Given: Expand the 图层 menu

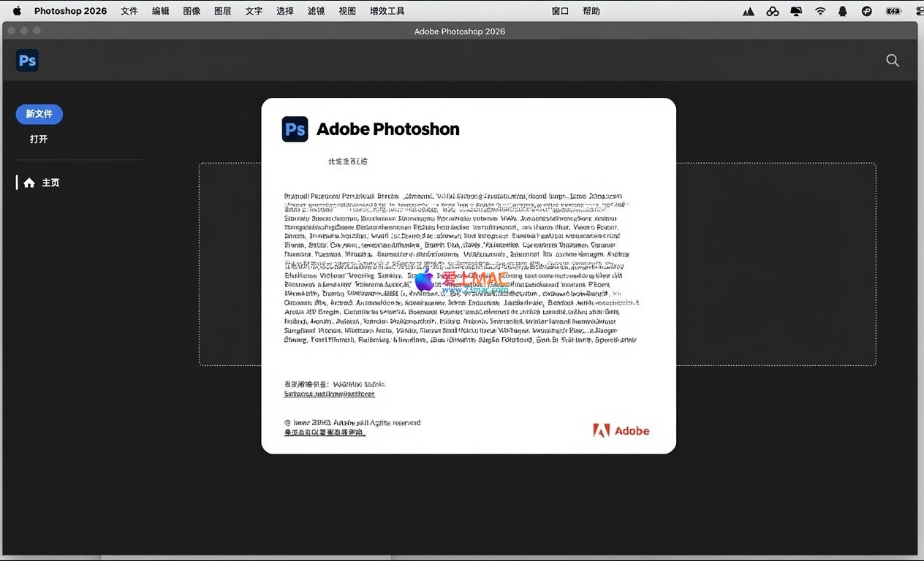Looking at the screenshot, I should [222, 11].
